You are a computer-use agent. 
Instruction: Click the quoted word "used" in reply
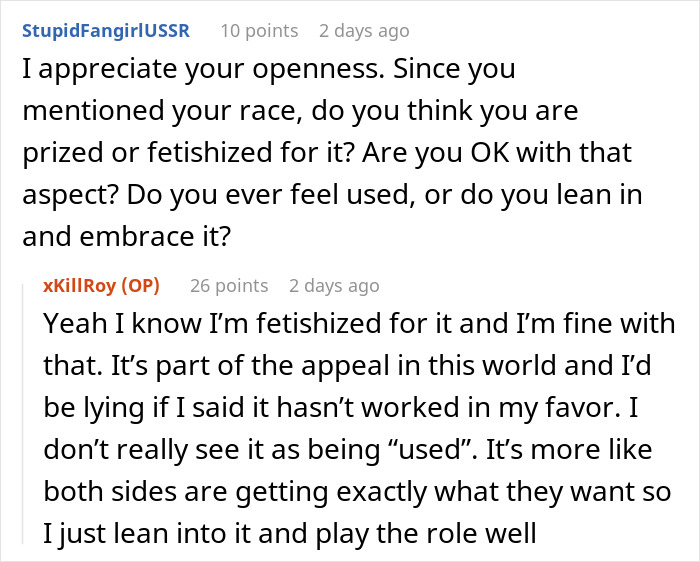coord(432,450)
